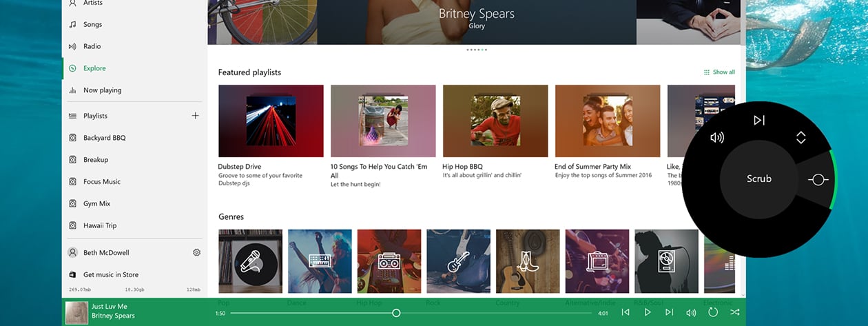Select the Pop genre tile

tap(250, 261)
